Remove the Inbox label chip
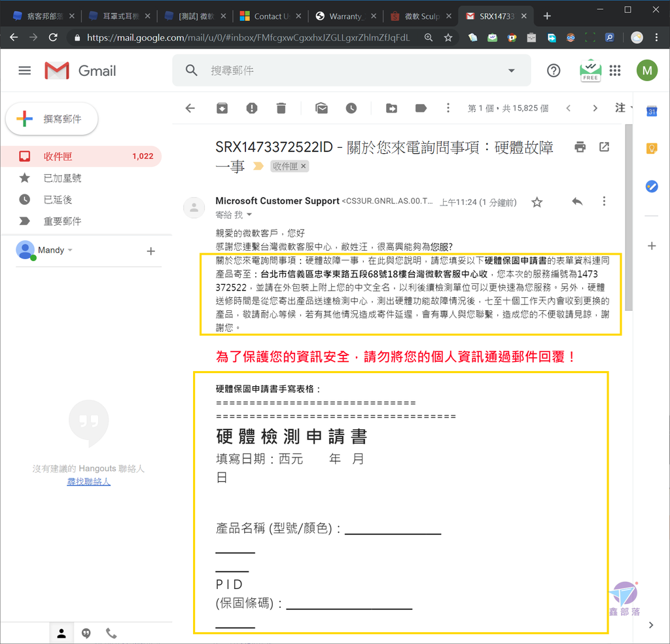The height and width of the screenshot is (644, 670). [x=304, y=166]
